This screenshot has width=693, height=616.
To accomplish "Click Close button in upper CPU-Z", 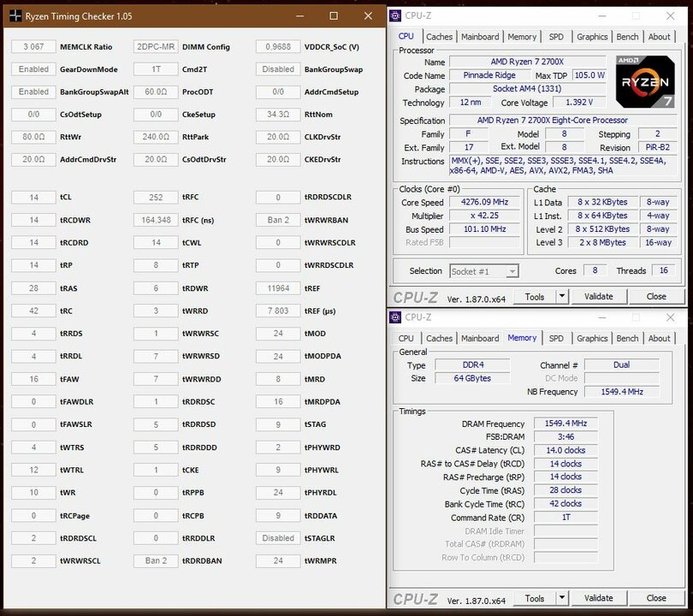I will click(656, 297).
